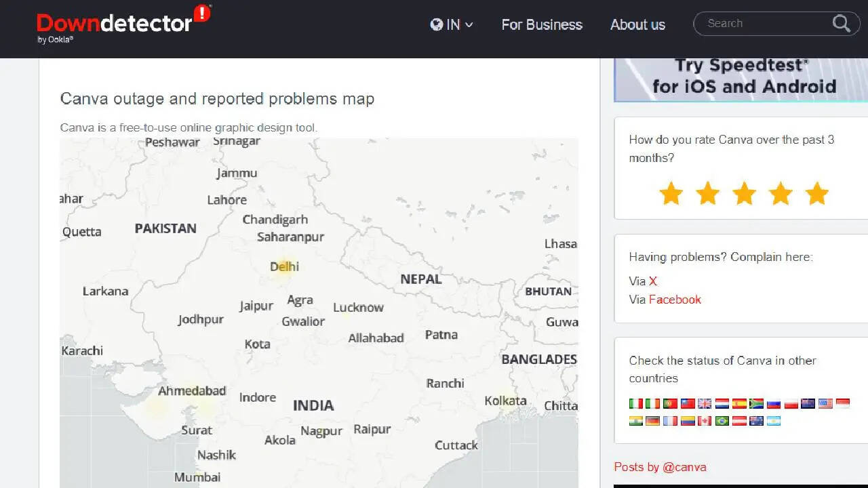Check Canva status via the Canada flag

[705, 421]
